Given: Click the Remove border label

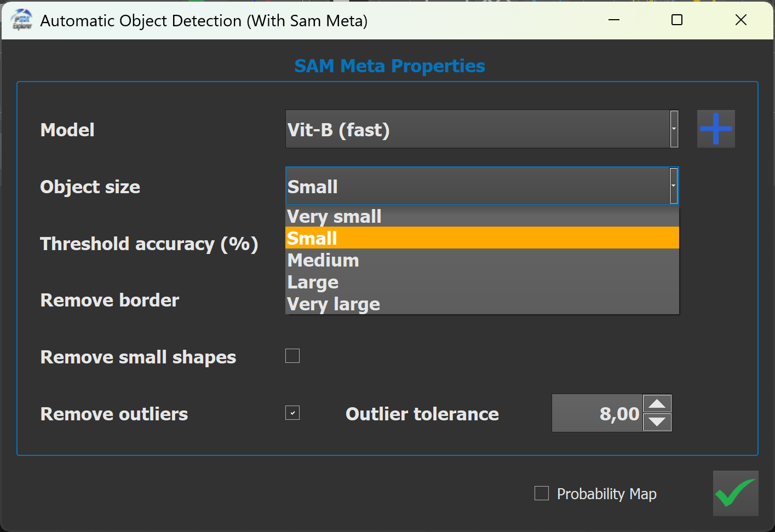Looking at the screenshot, I should (x=109, y=300).
